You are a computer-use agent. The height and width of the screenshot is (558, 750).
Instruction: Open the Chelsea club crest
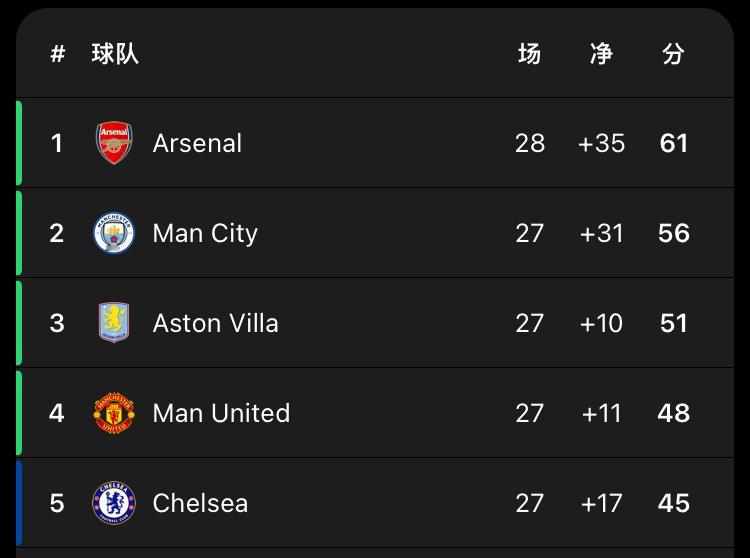point(114,503)
